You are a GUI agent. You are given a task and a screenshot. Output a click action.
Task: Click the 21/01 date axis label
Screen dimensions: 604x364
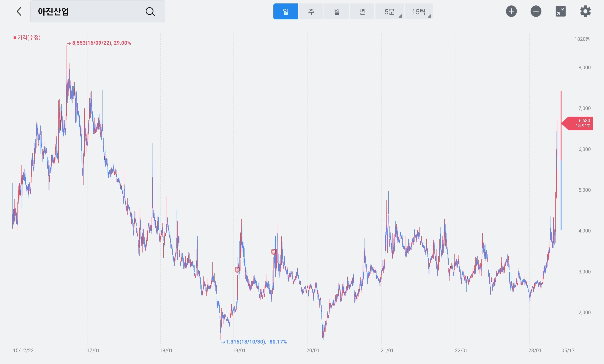387,350
